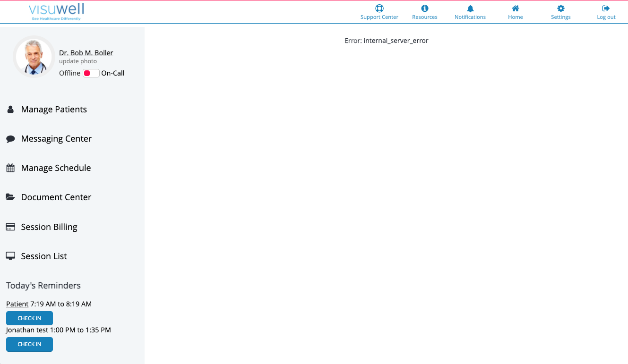
Task: Open the Notifications bell icon
Action: point(470,8)
